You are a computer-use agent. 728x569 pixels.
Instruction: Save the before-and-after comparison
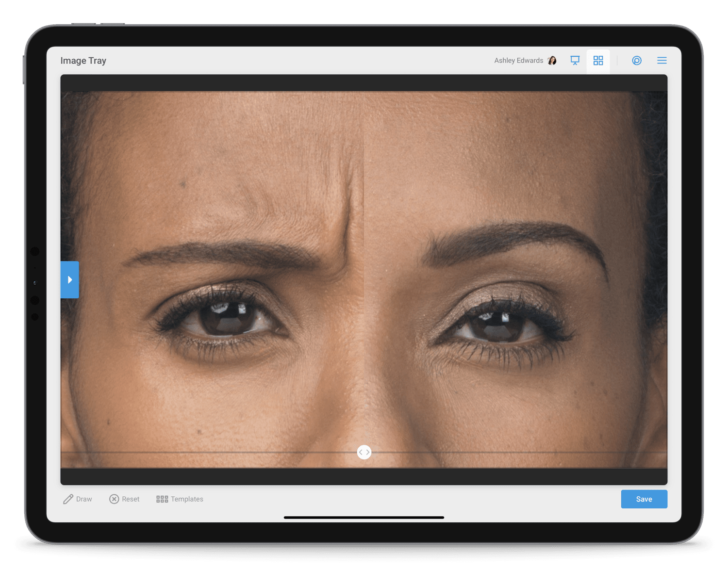pos(644,499)
